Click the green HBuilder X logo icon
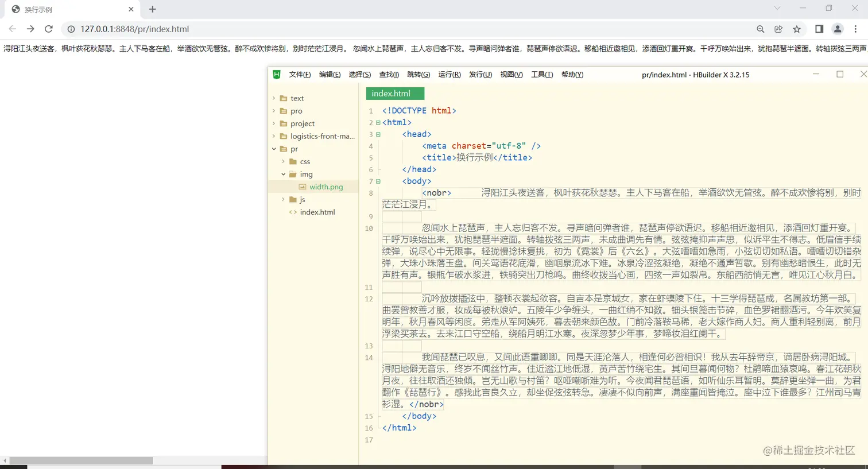 pyautogui.click(x=276, y=74)
